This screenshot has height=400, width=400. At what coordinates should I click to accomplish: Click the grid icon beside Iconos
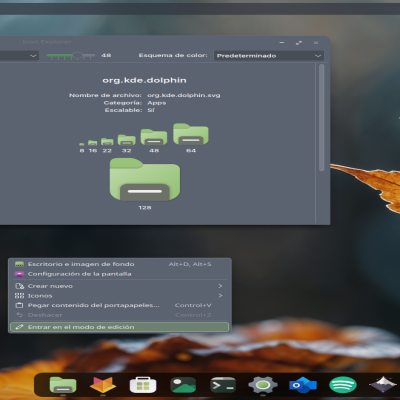click(x=19, y=296)
